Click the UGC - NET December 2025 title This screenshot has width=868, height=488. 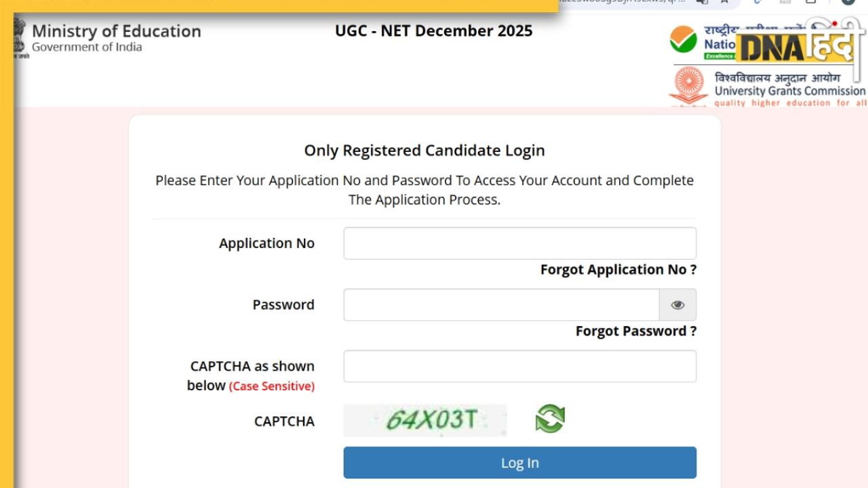point(433,31)
